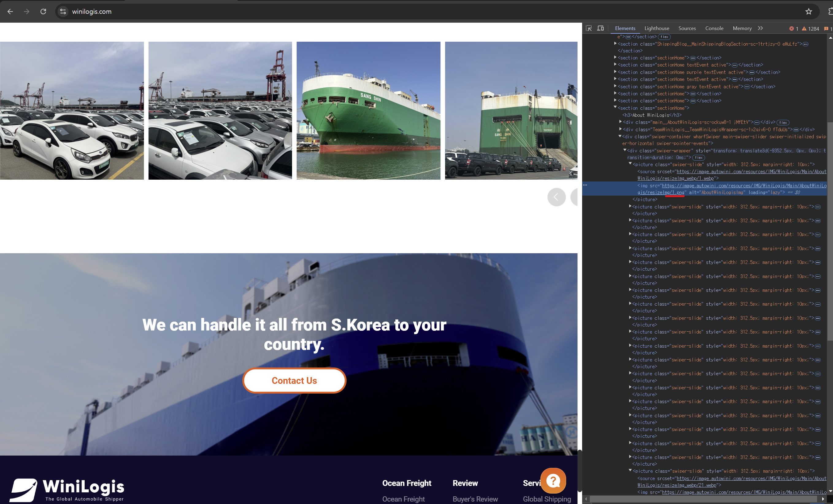
Task: Toggle the device toolbar in DevTools
Action: coord(601,29)
